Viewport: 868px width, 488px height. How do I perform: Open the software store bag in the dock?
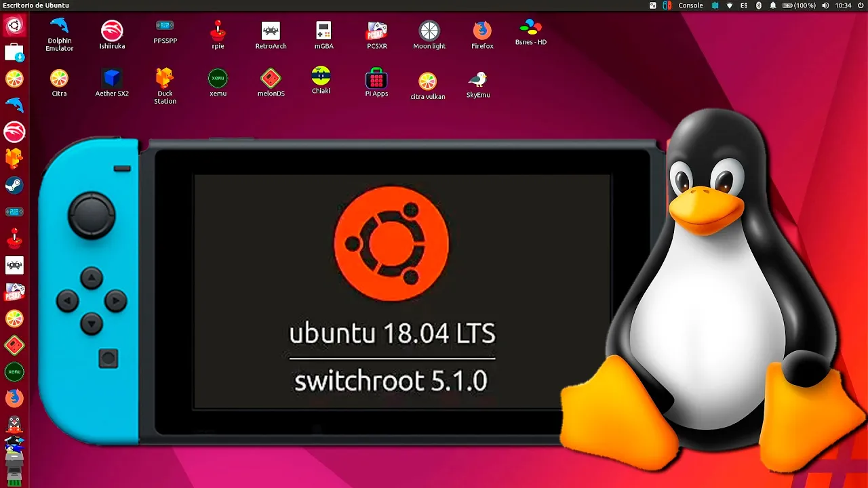[x=14, y=53]
